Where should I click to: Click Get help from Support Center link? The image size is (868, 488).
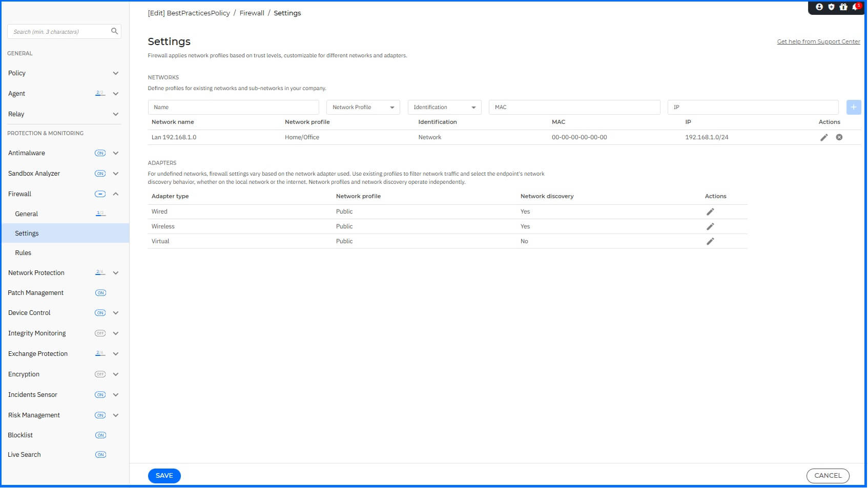818,41
